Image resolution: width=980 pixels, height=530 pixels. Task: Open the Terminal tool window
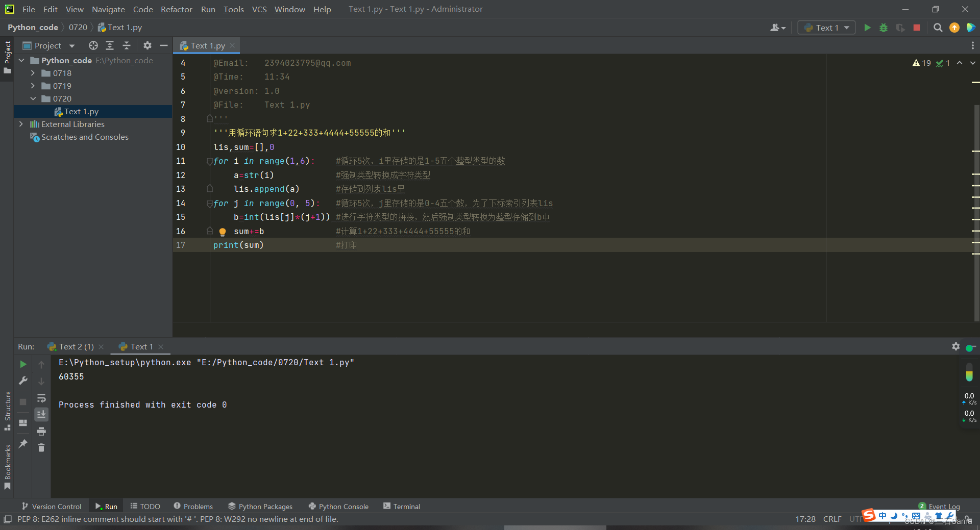pos(406,506)
